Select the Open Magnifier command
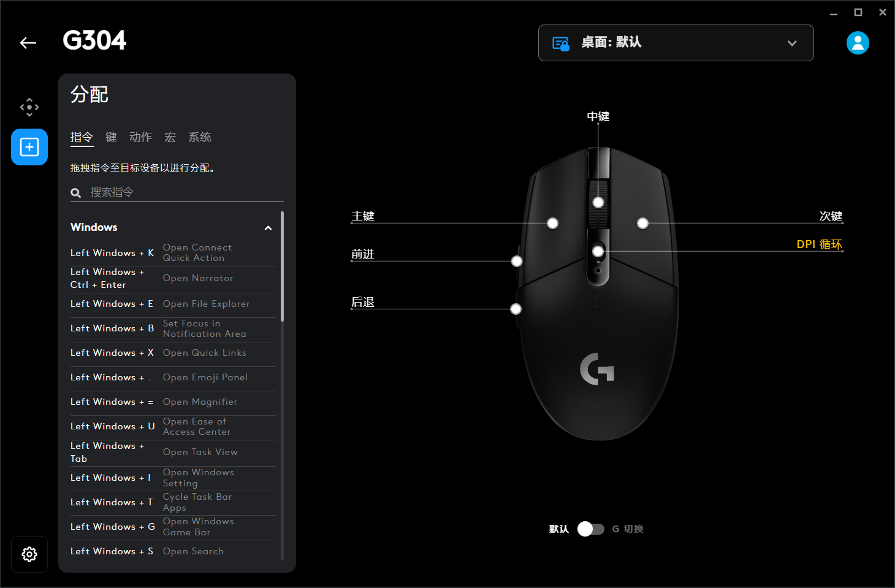 point(173,402)
